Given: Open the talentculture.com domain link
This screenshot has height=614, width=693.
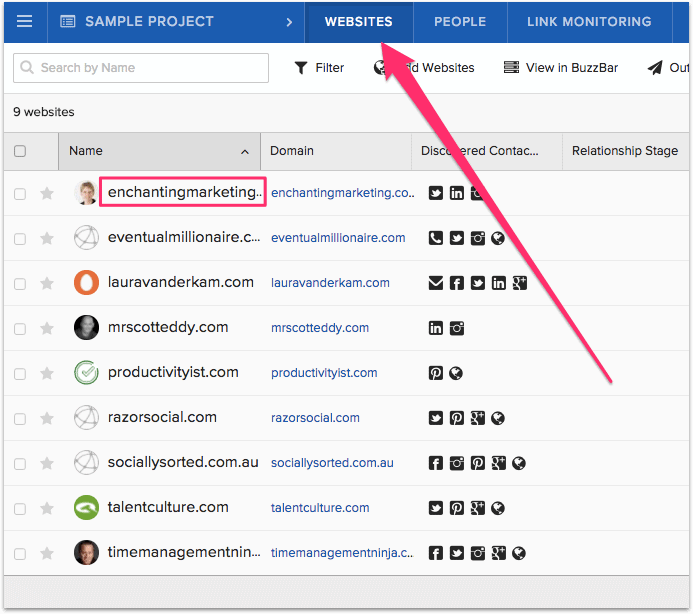Looking at the screenshot, I should [x=320, y=508].
